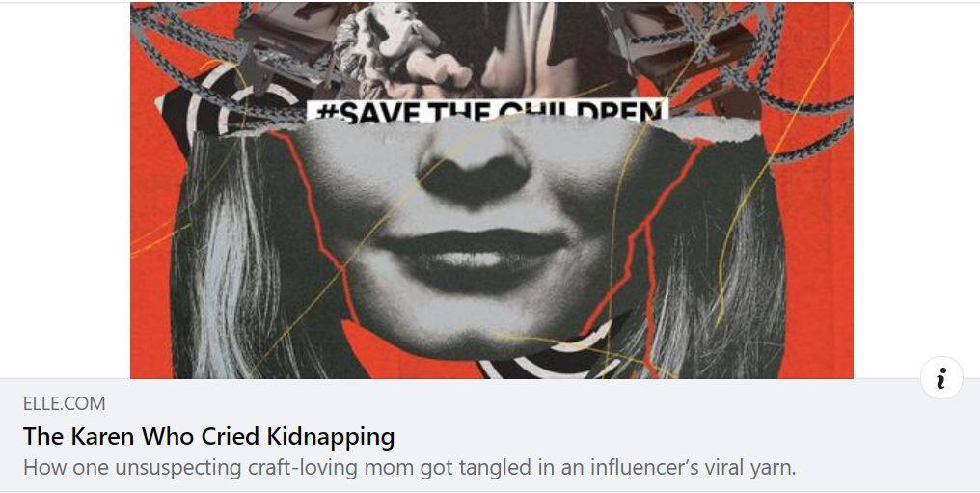
Task: Click the #SAVE THE CHILDREN banner in image
Action: [487, 111]
